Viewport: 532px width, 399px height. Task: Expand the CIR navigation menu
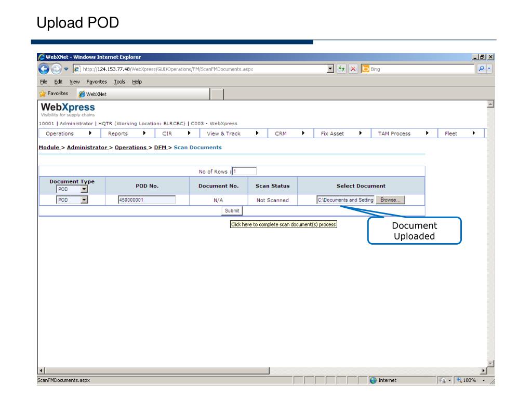(177, 134)
